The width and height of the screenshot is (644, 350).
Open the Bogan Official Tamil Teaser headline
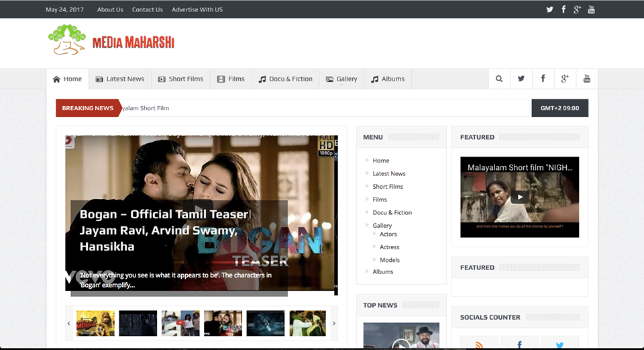pyautogui.click(x=165, y=230)
